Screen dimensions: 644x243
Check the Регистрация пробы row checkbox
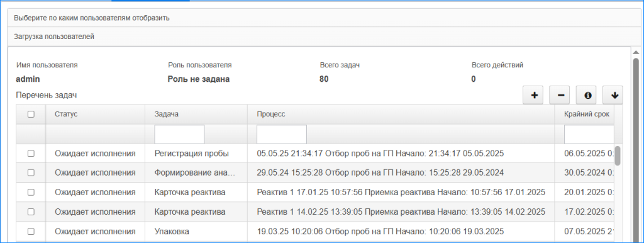click(x=31, y=154)
